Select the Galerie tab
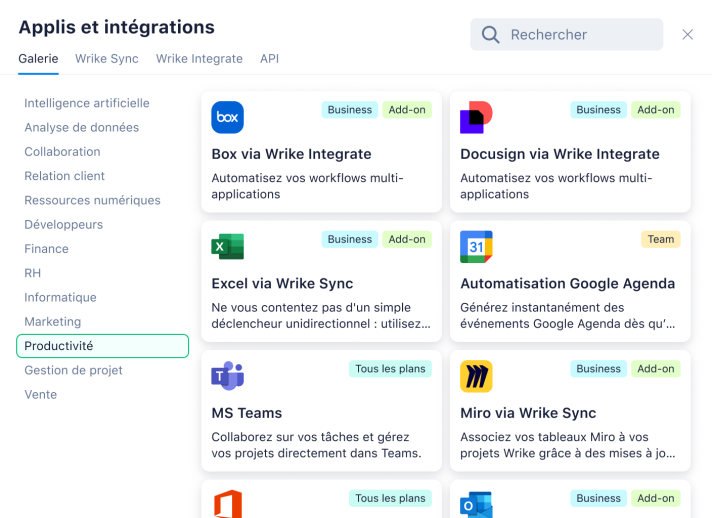712x518 pixels. [38, 59]
